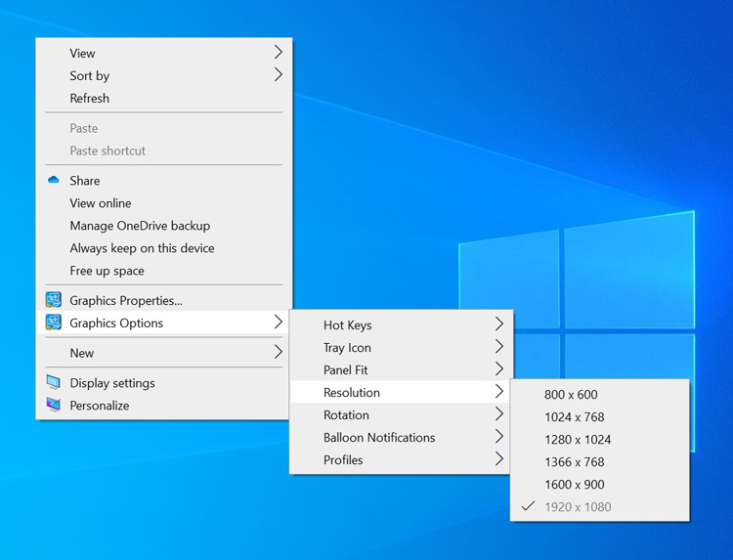The width and height of the screenshot is (733, 560).
Task: Select the Graphics Options entry
Action: pos(164,323)
